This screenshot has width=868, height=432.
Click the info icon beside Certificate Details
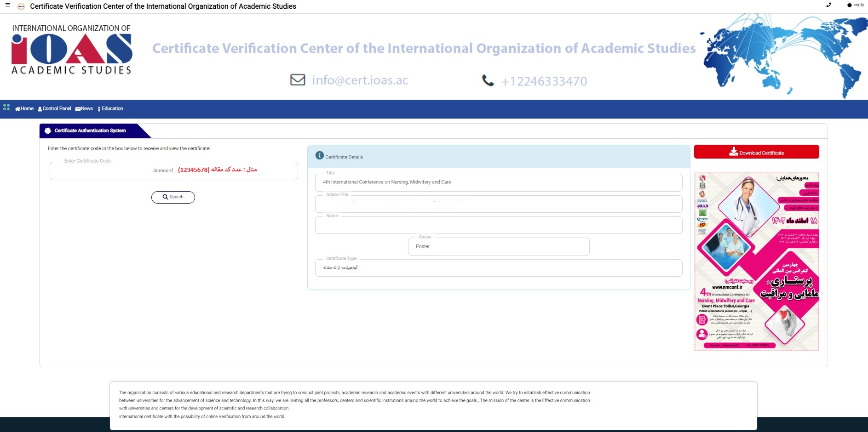(320, 156)
